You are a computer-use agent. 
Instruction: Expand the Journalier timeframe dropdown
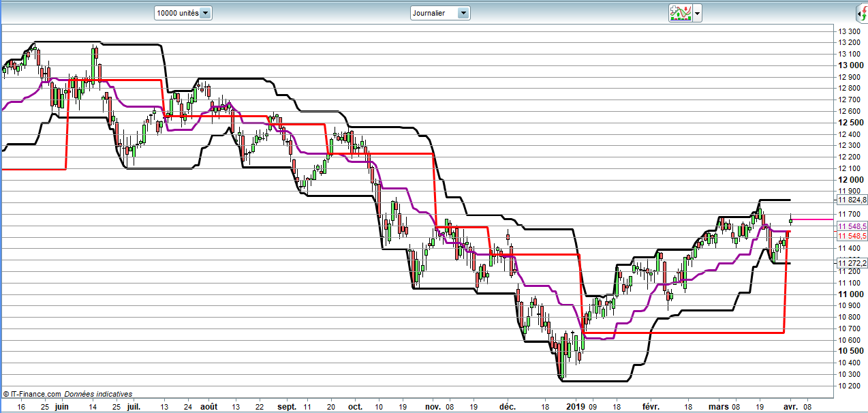463,13
